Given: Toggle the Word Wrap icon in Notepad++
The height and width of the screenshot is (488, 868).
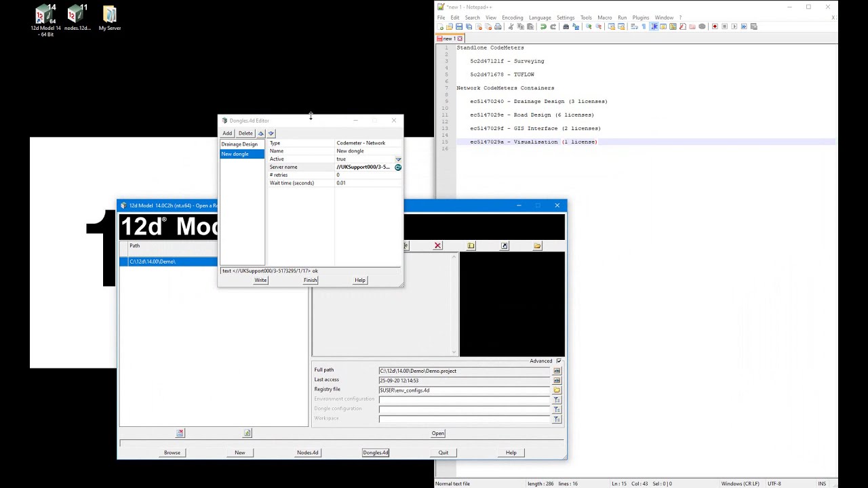Looking at the screenshot, I should pyautogui.click(x=633, y=26).
